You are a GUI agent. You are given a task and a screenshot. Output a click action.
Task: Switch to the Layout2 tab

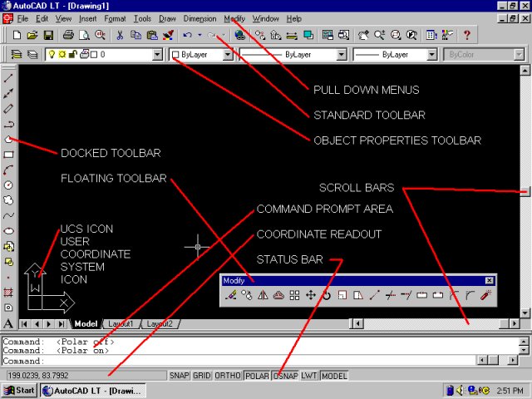(160, 323)
